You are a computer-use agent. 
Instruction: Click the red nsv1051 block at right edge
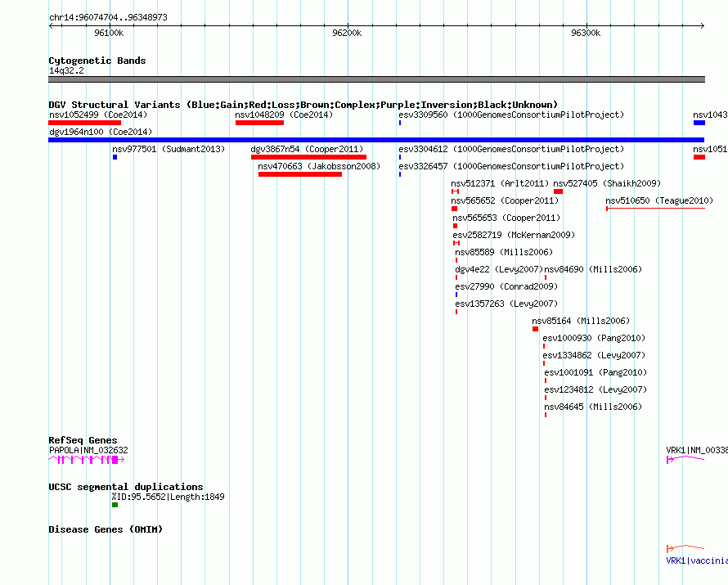(x=699, y=157)
